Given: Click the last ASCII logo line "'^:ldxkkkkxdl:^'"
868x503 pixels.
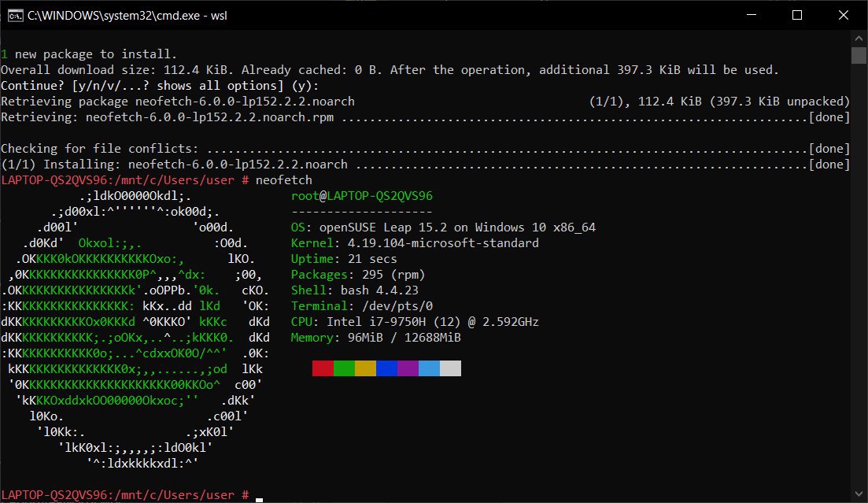Looking at the screenshot, I should click(x=142, y=464).
